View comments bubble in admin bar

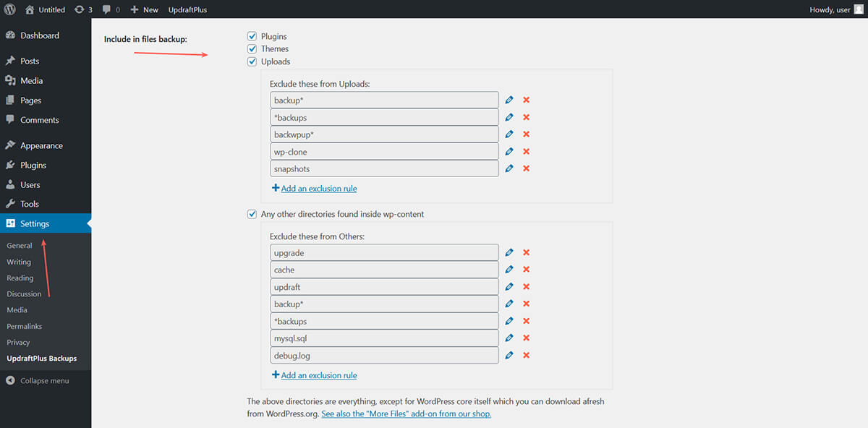tap(111, 9)
